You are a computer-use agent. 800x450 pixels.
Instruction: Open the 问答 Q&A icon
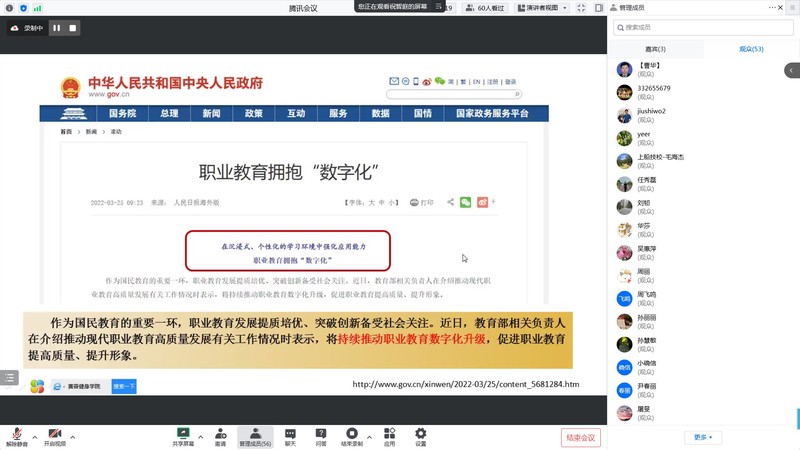[321, 436]
